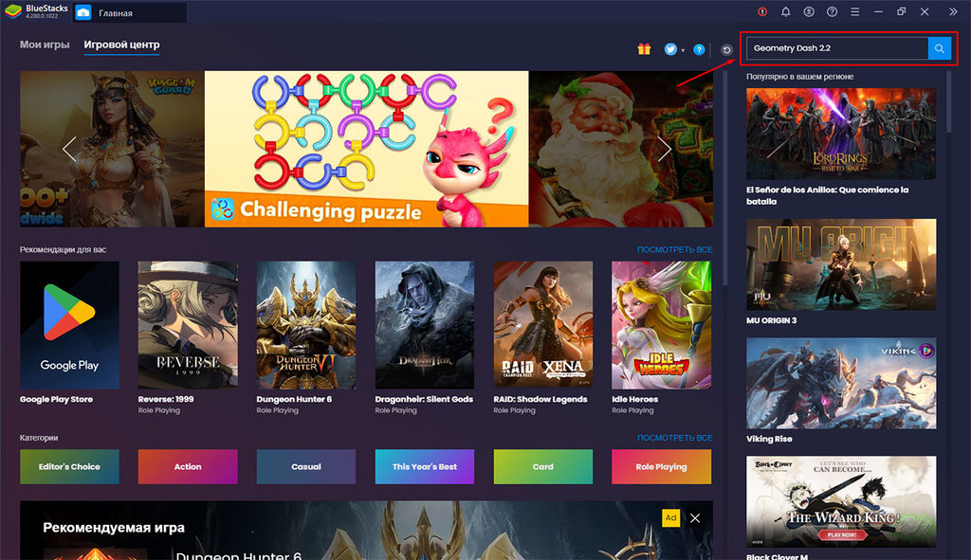Open Lord of the Rings sidebar thumbnail

point(841,134)
